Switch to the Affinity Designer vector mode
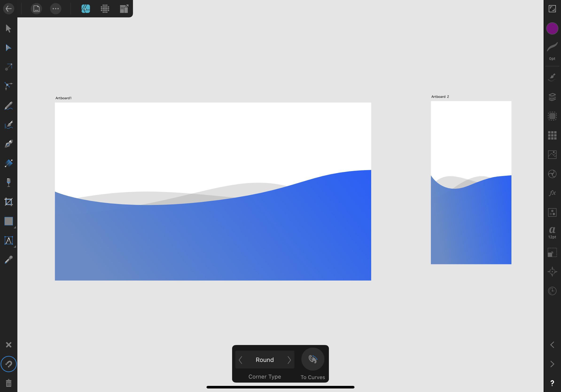 click(x=86, y=8)
